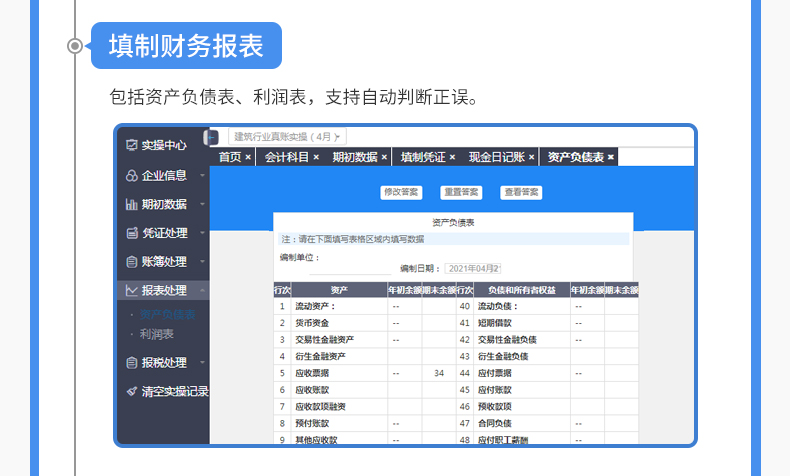The image size is (790, 476).
Task: Click the 实操中心 sidebar icon
Action: (x=131, y=145)
